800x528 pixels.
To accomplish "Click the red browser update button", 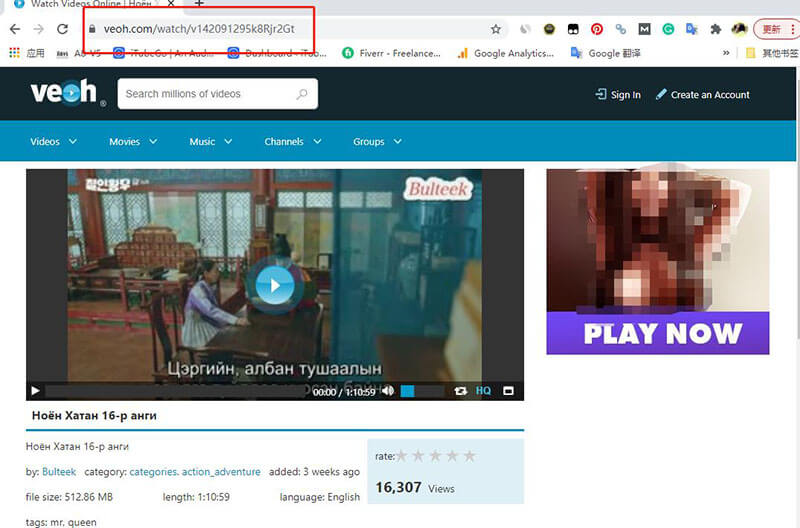I will pos(776,29).
